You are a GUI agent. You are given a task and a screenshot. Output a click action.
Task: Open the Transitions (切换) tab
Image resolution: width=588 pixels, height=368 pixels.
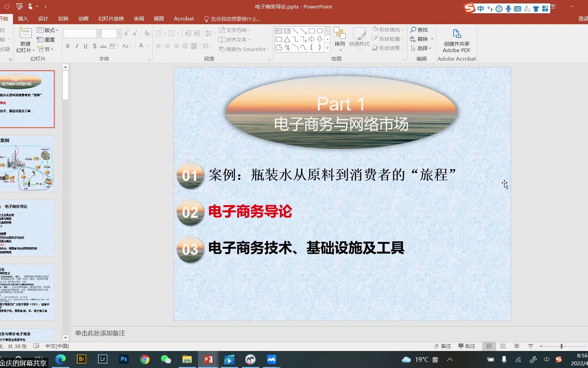(63, 19)
